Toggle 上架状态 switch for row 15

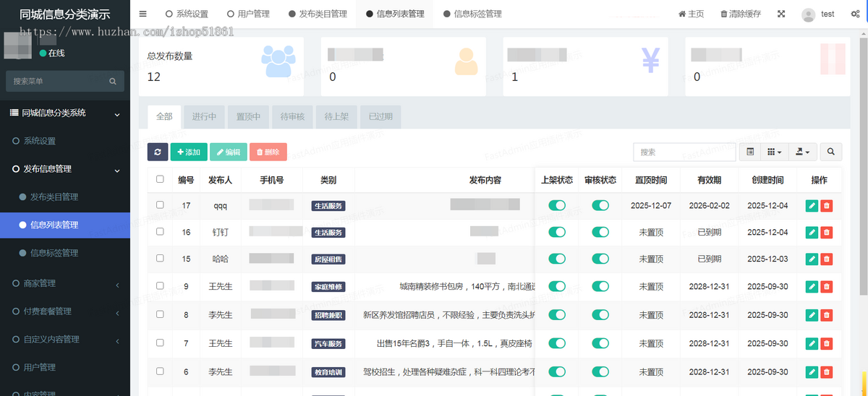click(x=557, y=259)
